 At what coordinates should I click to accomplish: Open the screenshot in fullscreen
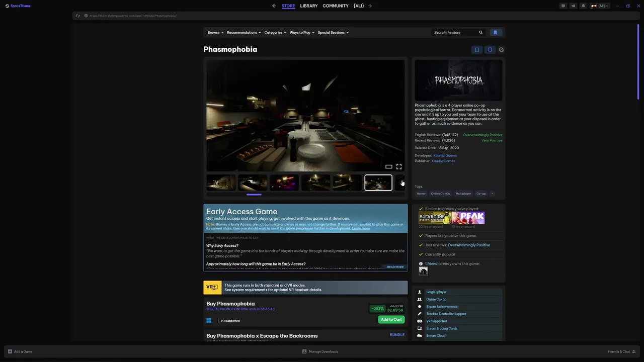click(399, 166)
